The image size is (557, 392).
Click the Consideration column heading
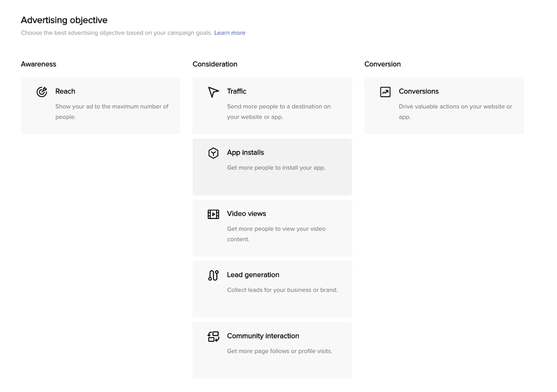coord(215,64)
